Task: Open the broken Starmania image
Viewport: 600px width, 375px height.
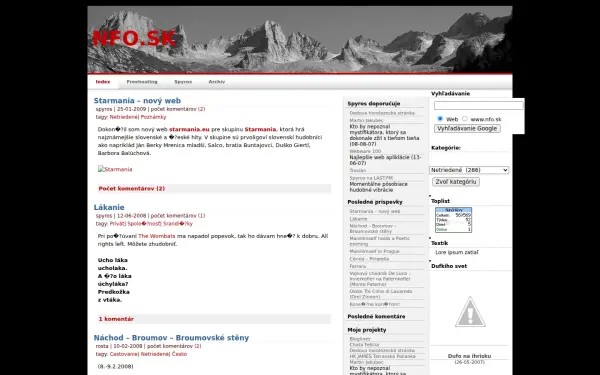Action: (x=115, y=169)
